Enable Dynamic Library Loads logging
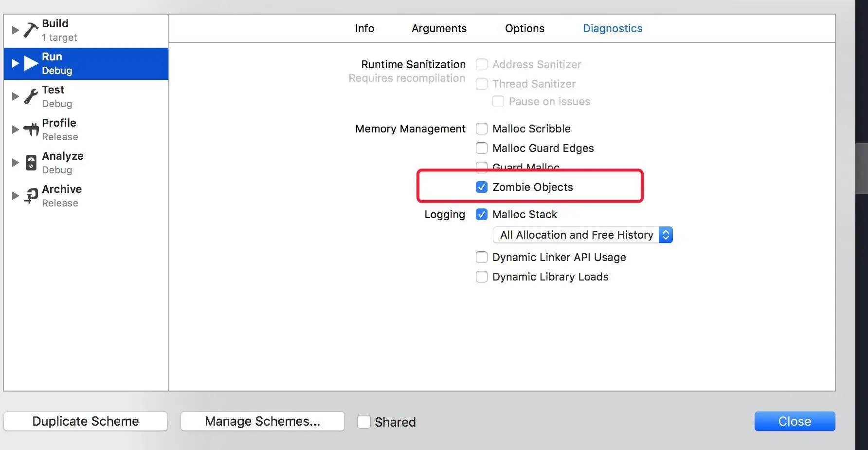The height and width of the screenshot is (450, 868). point(482,277)
